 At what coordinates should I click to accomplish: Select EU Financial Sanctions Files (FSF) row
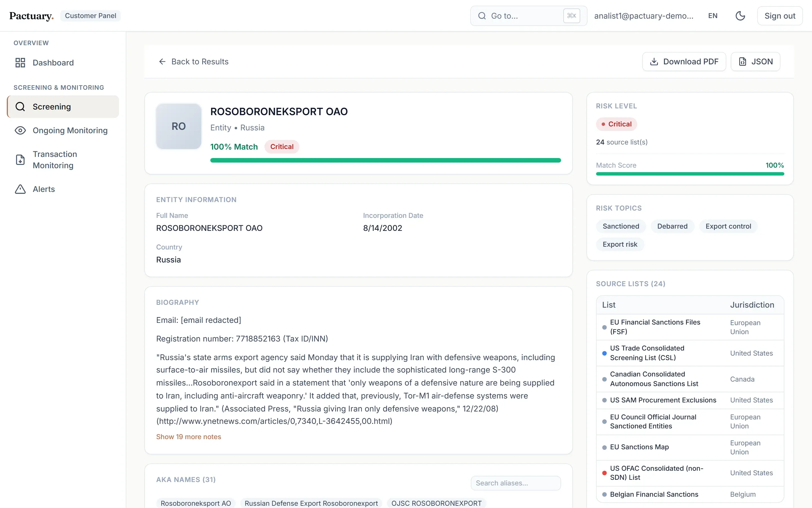pos(690,327)
